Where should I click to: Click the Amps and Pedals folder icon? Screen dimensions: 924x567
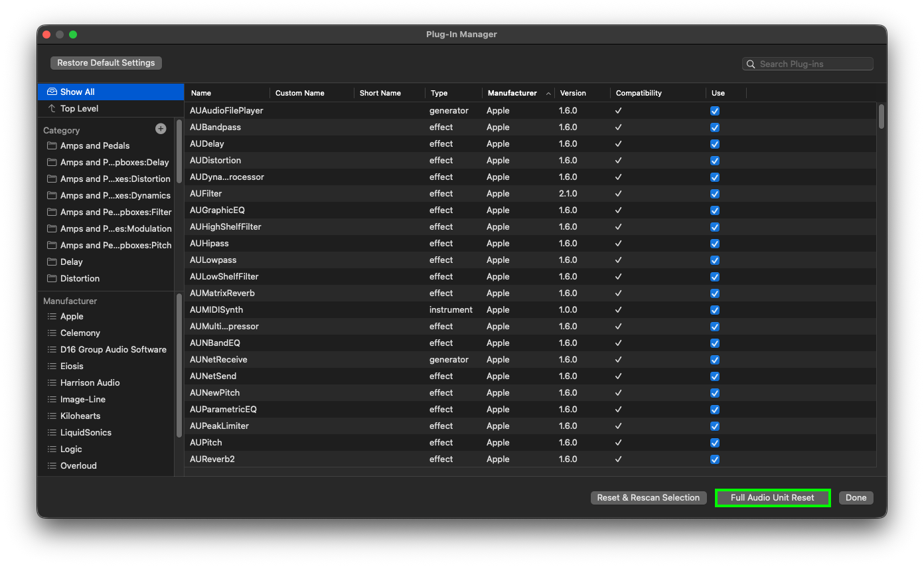[x=52, y=145]
